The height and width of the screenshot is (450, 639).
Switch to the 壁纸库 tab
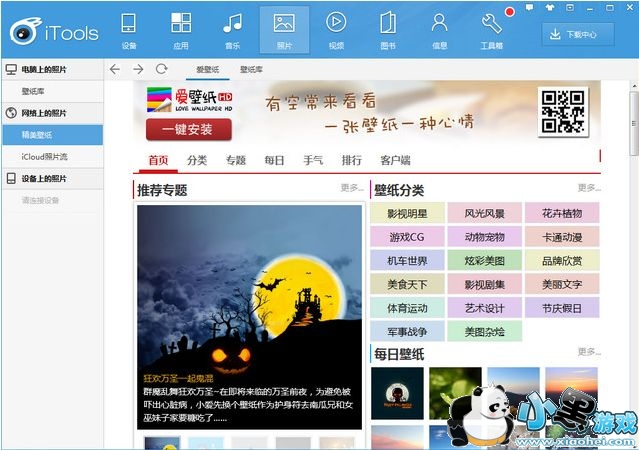(251, 70)
